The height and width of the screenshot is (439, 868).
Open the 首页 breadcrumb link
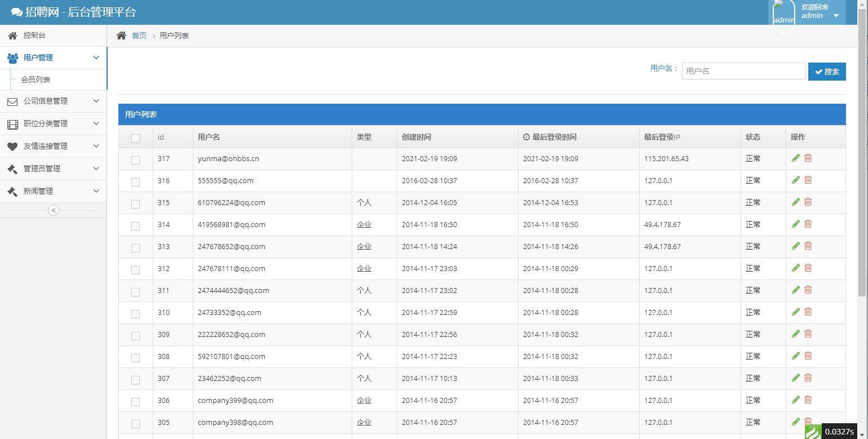click(139, 35)
